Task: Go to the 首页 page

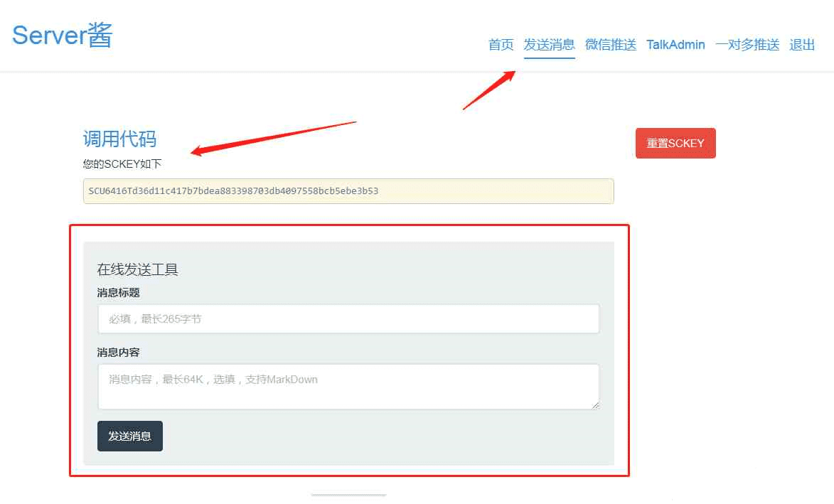Action: click(x=501, y=45)
